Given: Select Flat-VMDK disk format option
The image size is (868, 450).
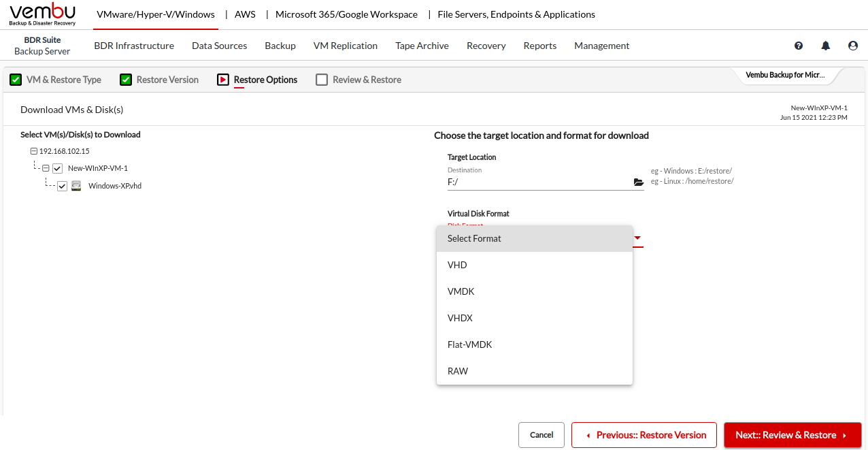Looking at the screenshot, I should (469, 344).
